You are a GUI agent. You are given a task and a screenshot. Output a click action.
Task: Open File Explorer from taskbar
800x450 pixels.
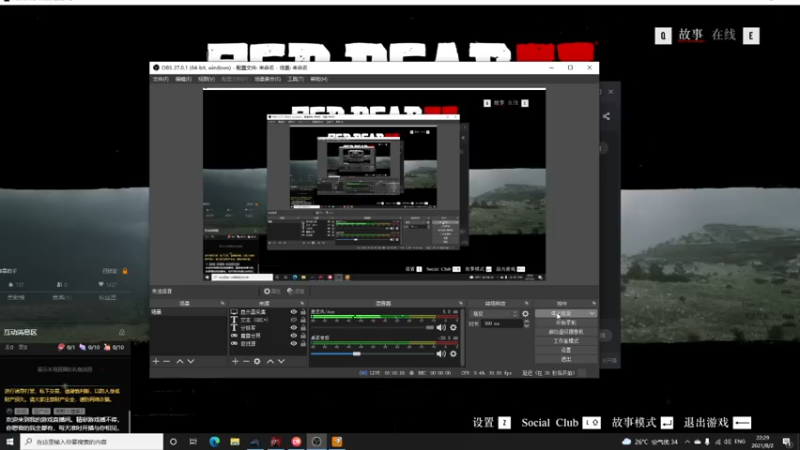click(x=235, y=442)
